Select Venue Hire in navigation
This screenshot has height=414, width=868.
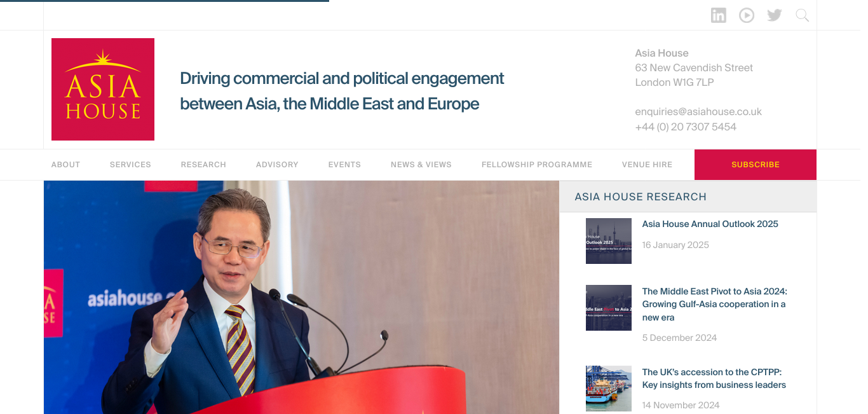tap(647, 165)
